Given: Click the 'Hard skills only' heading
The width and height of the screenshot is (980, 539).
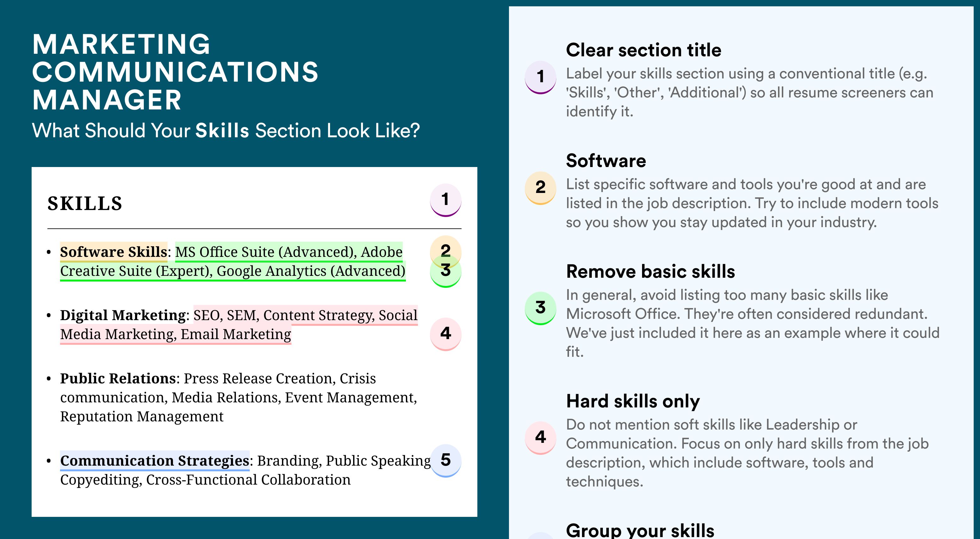Looking at the screenshot, I should click(x=633, y=401).
